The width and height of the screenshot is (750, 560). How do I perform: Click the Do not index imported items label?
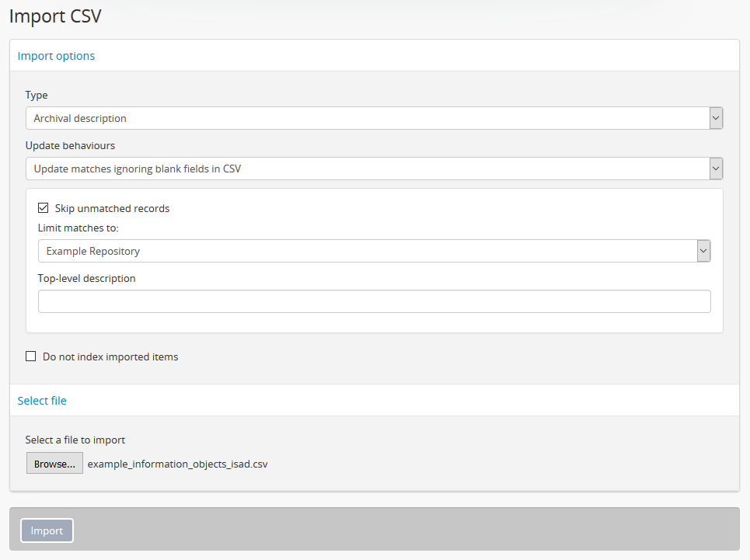tap(110, 357)
